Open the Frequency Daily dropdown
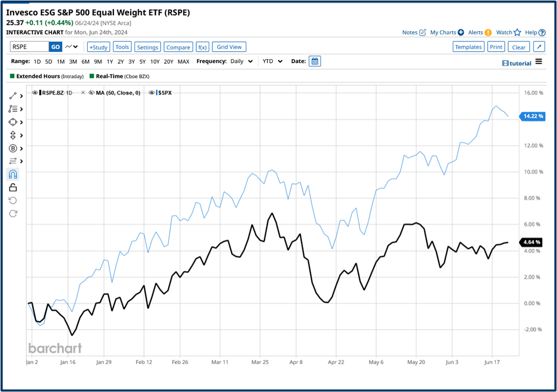Image resolution: width=557 pixels, height=392 pixels. pos(240,61)
